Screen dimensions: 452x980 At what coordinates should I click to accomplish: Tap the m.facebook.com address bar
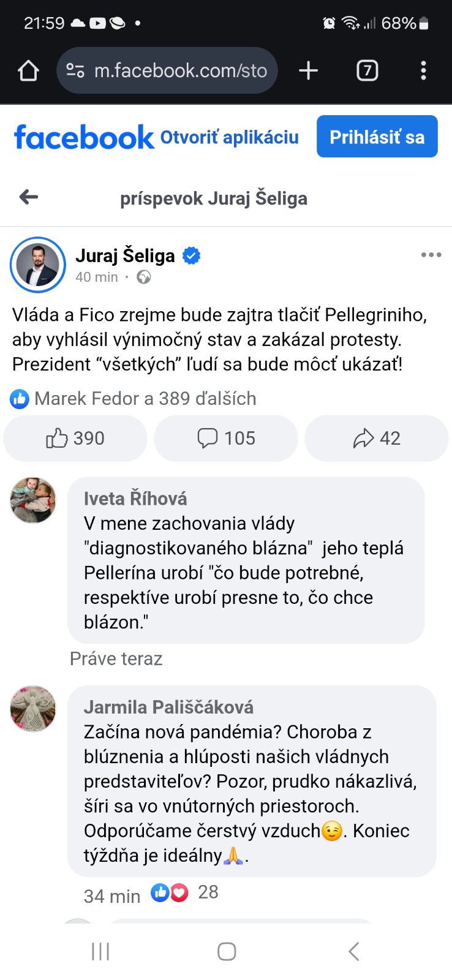180,71
